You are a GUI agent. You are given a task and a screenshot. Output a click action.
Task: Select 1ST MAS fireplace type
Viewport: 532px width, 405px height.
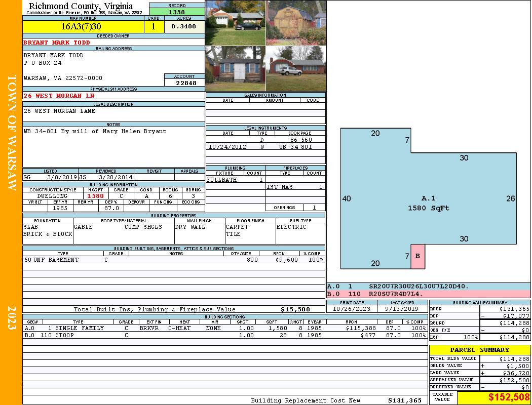point(280,187)
